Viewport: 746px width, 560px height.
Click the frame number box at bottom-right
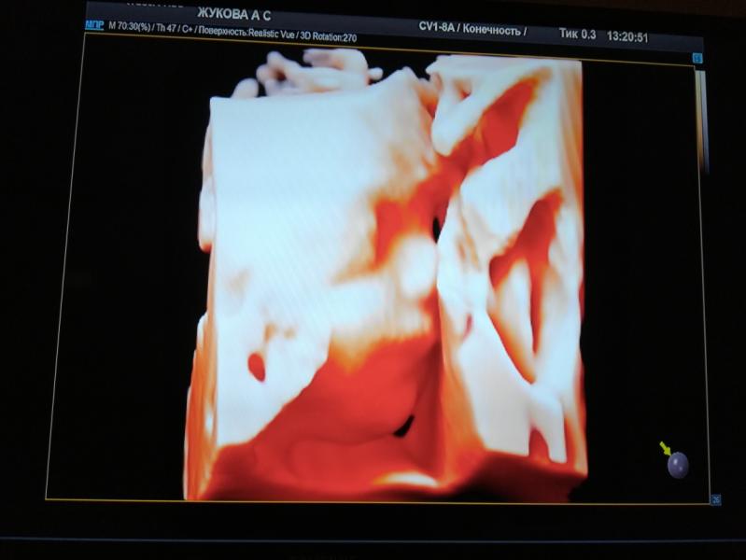pyautogui.click(x=715, y=499)
